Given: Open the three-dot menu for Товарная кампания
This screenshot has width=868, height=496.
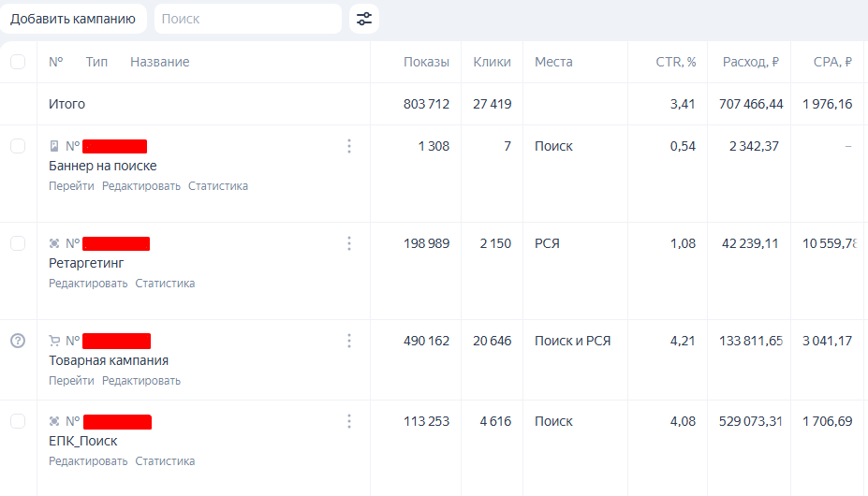Looking at the screenshot, I should pyautogui.click(x=349, y=341).
